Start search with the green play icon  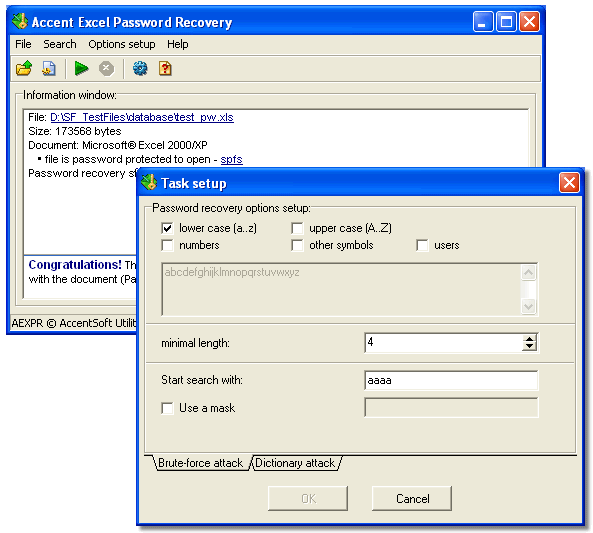[x=81, y=68]
